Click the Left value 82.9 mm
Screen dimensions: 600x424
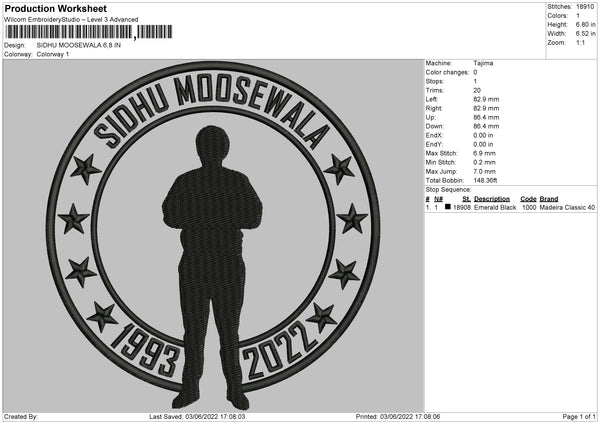[x=486, y=99]
